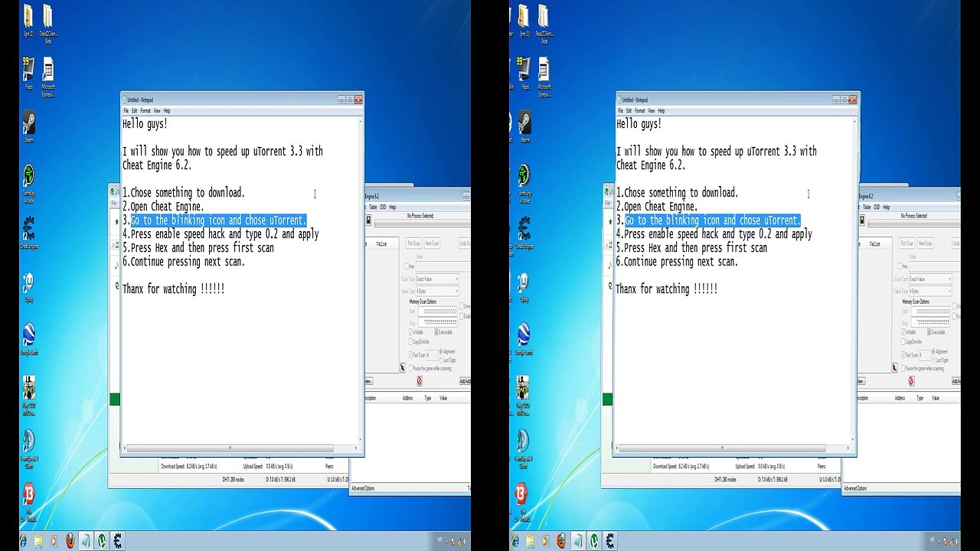Click First Scan button in right copy
Screen dimensions: 980x551
(x=906, y=243)
